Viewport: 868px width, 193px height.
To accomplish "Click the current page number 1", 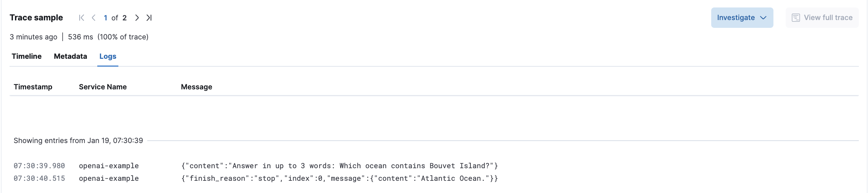I will (106, 18).
